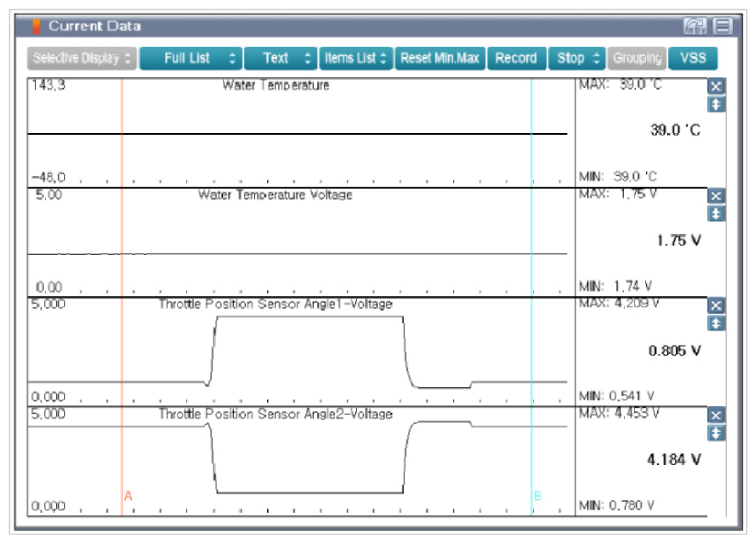This screenshot has height=543, width=756.
Task: Open the Stop dropdown
Action: coord(577,58)
